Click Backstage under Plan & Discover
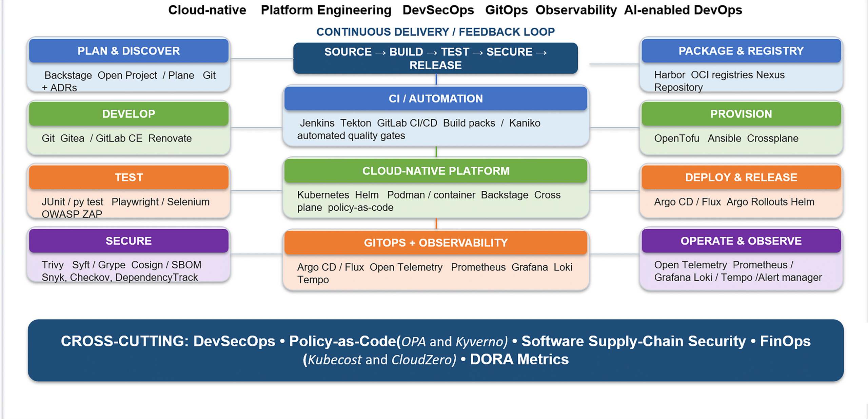Viewport: 868px width, 419px height. [68, 75]
